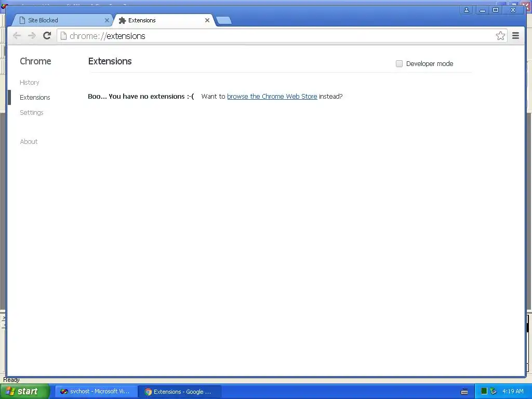The image size is (532, 399).
Task: Enable Developer mode checkbox
Action: point(399,64)
